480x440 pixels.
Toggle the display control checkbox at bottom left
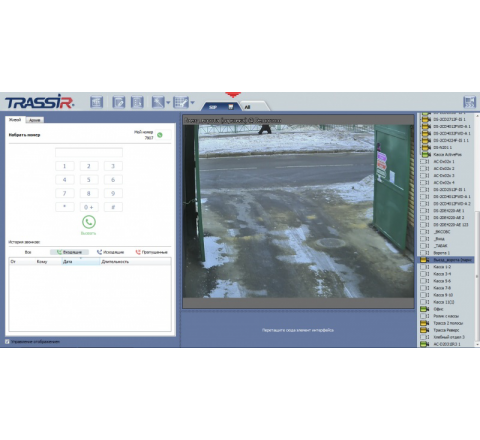point(7,342)
